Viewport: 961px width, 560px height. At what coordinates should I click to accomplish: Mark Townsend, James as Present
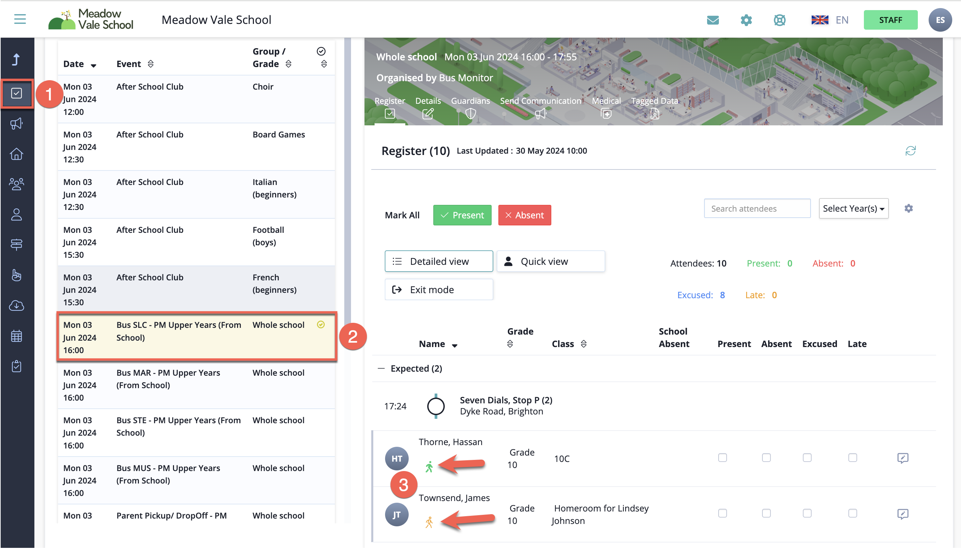(722, 513)
